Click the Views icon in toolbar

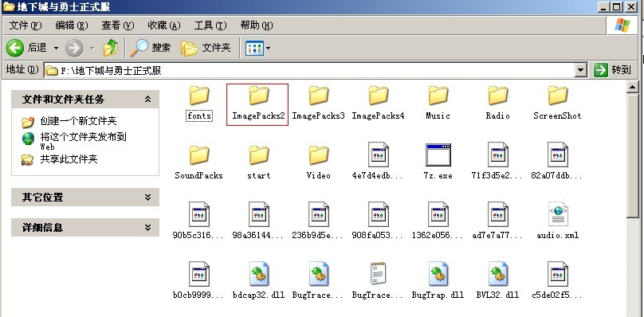[x=253, y=49]
